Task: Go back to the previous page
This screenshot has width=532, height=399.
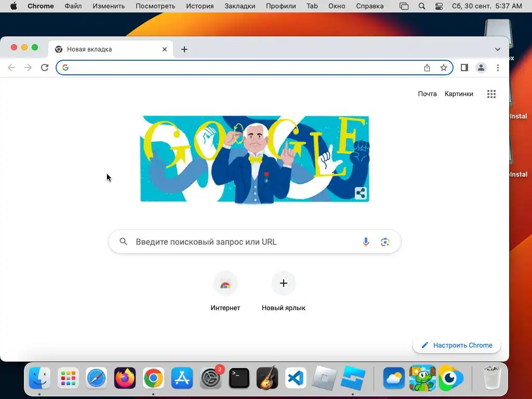Action: pos(11,68)
